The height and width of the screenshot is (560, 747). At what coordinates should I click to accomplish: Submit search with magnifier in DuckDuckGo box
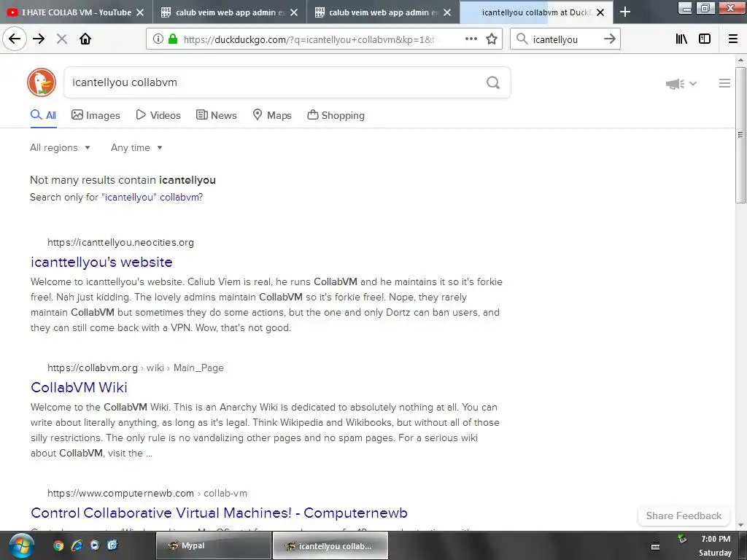(x=493, y=83)
